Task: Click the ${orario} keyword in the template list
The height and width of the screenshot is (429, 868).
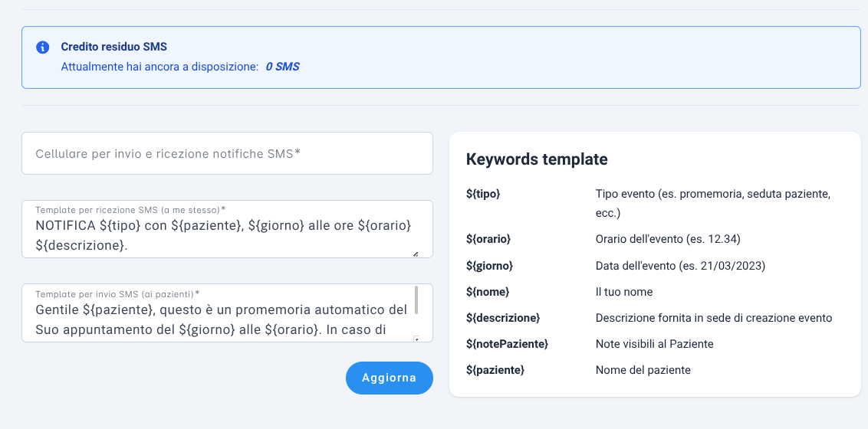Action: (x=488, y=239)
